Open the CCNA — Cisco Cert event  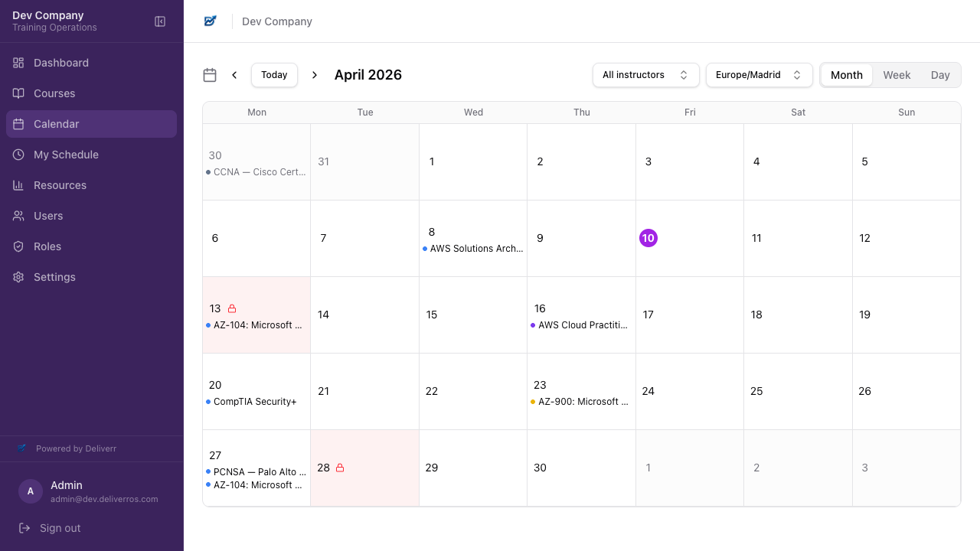coord(256,172)
